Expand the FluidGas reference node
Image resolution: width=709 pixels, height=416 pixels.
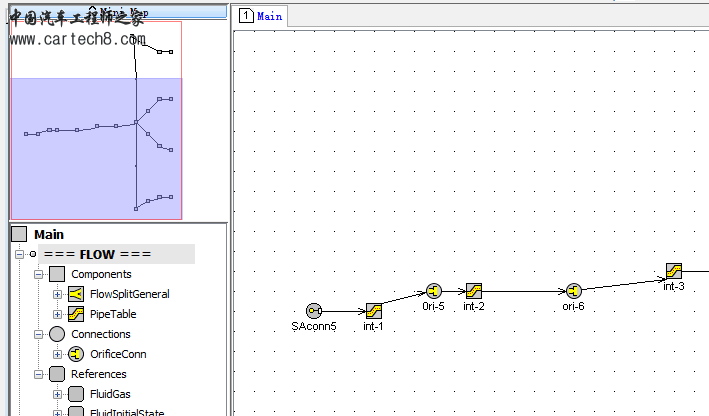57,394
